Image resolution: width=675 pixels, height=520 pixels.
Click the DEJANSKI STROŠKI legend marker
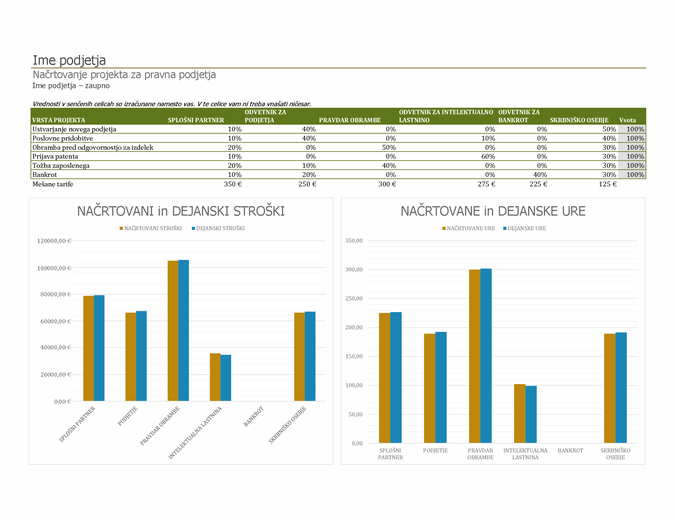pos(192,229)
